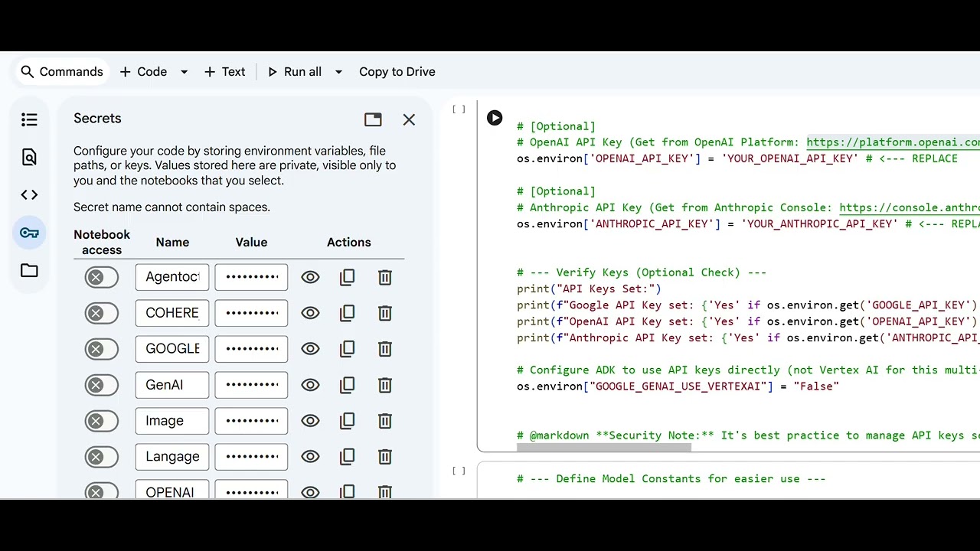Toggle notebook access for GenAI
This screenshot has height=551, width=980.
[102, 385]
